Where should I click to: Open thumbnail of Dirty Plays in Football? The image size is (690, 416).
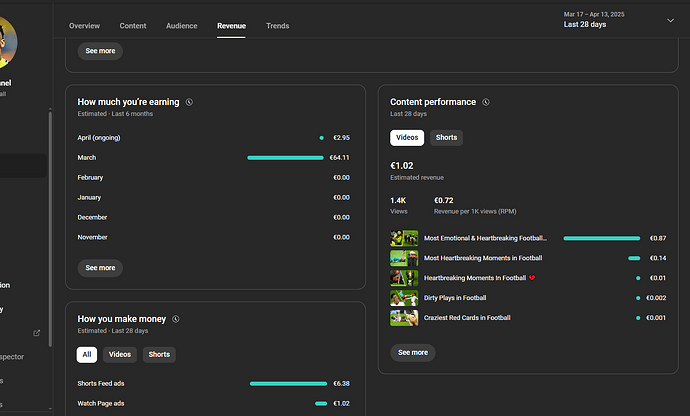(404, 298)
